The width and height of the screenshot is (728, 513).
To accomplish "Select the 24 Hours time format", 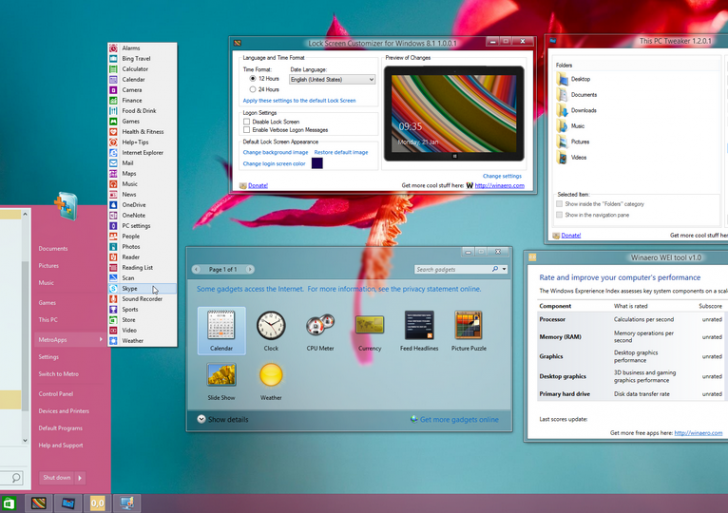I will pyautogui.click(x=253, y=89).
